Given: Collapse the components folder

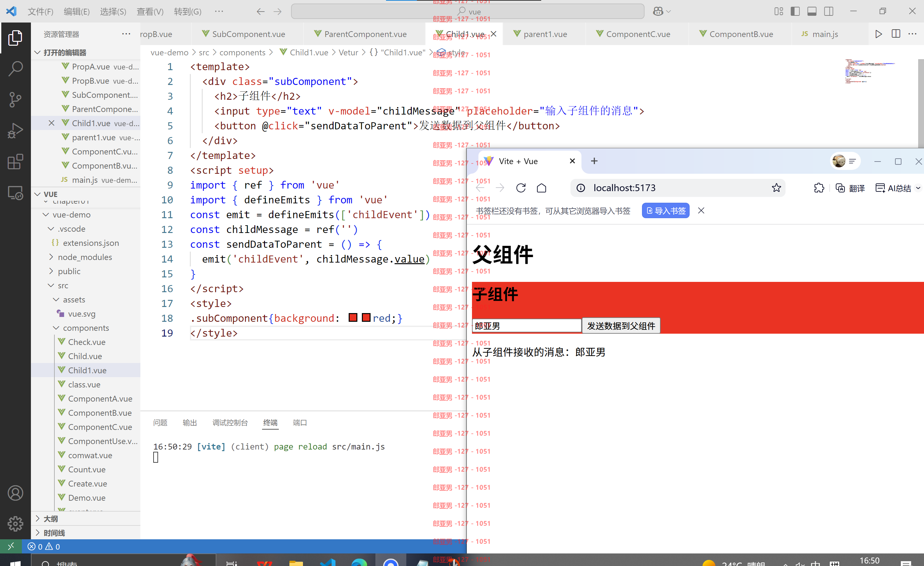Looking at the screenshot, I should (86, 328).
